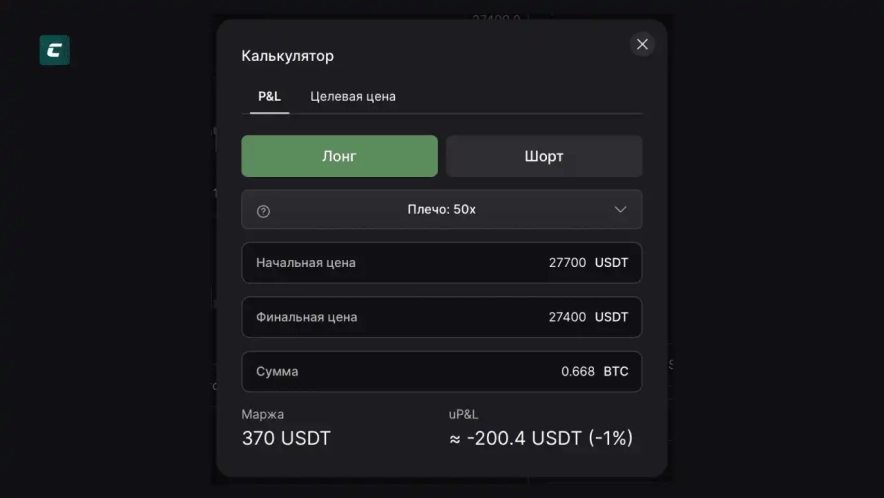Click the green logo icon at top-left
This screenshot has width=884, height=498.
click(54, 50)
